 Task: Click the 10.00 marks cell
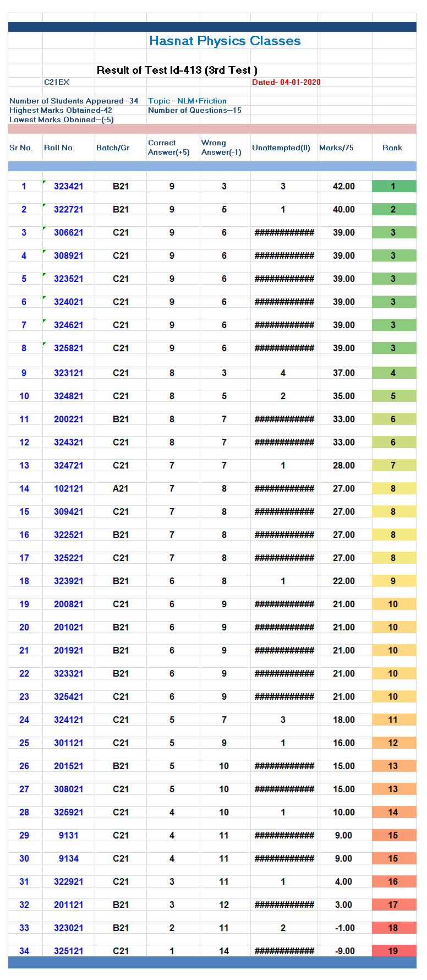[x=344, y=812]
